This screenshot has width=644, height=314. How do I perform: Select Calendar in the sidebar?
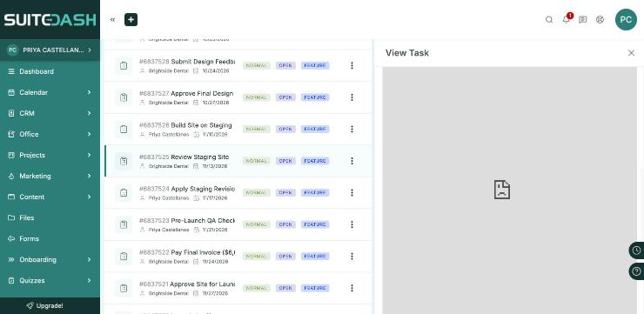[x=34, y=92]
